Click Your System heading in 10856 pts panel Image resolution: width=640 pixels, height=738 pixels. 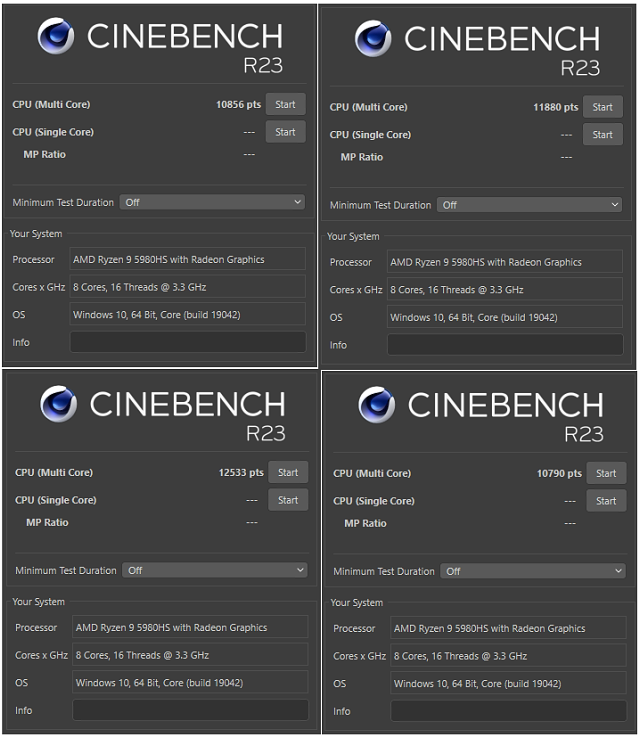click(x=36, y=234)
